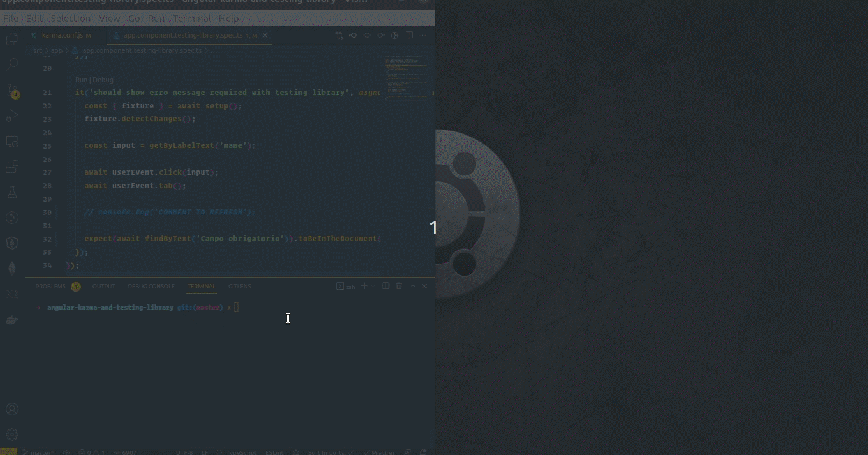Open the Selection menu
The height and width of the screenshot is (455, 868).
click(71, 19)
